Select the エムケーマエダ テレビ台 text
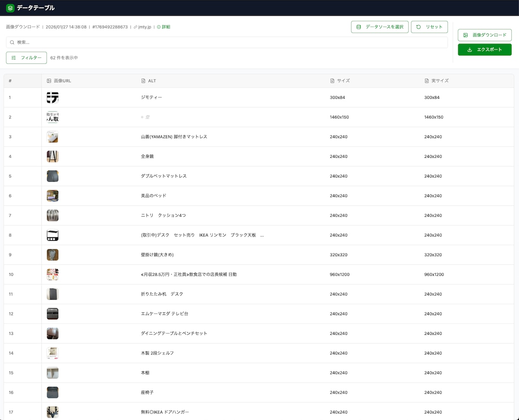Viewport: 519px width, 420px height. 165,314
